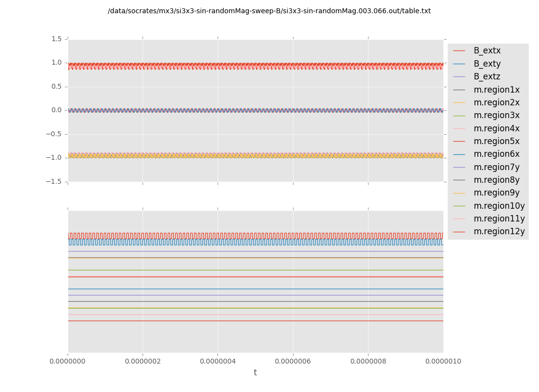539x392 pixels.
Task: Click the 0.0000010 x-axis tick label
Action: pyautogui.click(x=443, y=362)
